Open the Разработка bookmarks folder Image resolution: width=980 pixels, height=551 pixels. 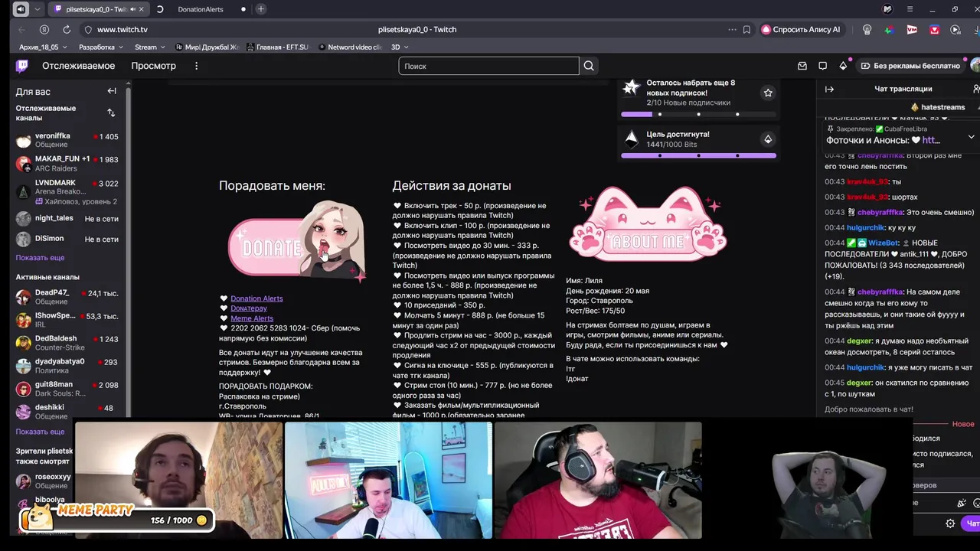click(x=101, y=47)
